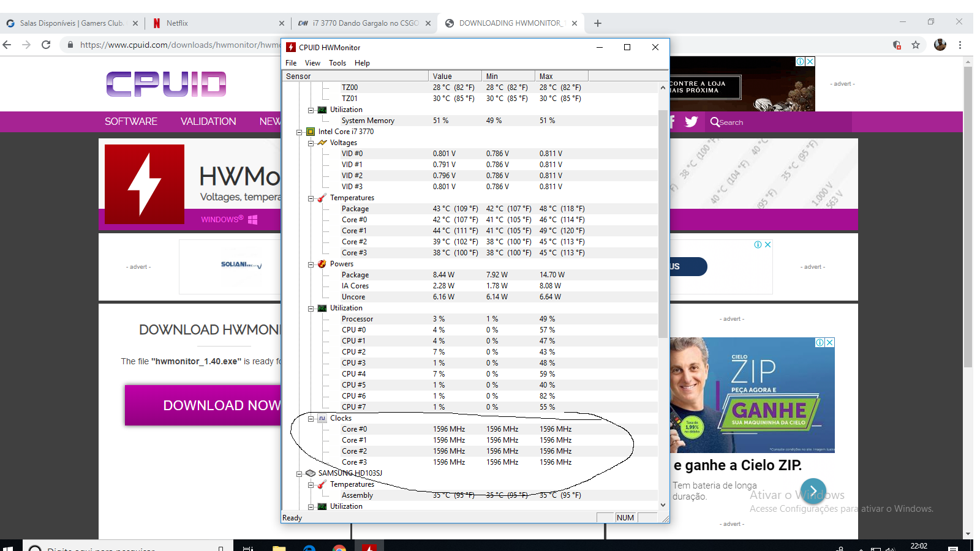Select the VID #0 voltage row
The width and height of the screenshot is (980, 551).
[x=470, y=154]
